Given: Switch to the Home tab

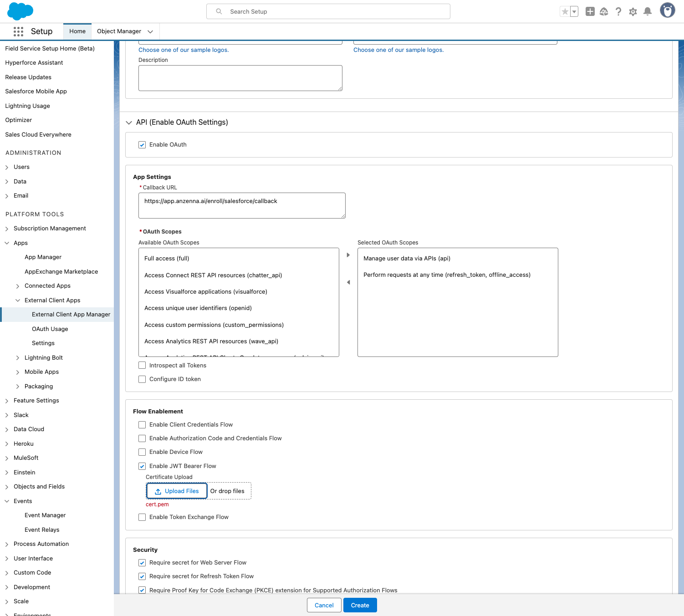Looking at the screenshot, I should (77, 31).
